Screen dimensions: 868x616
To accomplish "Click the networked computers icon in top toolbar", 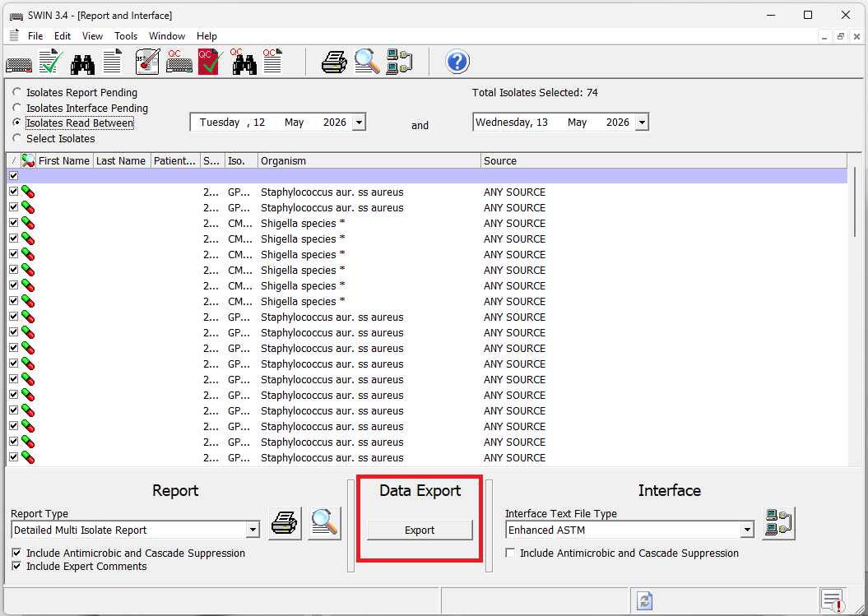I will tap(399, 62).
